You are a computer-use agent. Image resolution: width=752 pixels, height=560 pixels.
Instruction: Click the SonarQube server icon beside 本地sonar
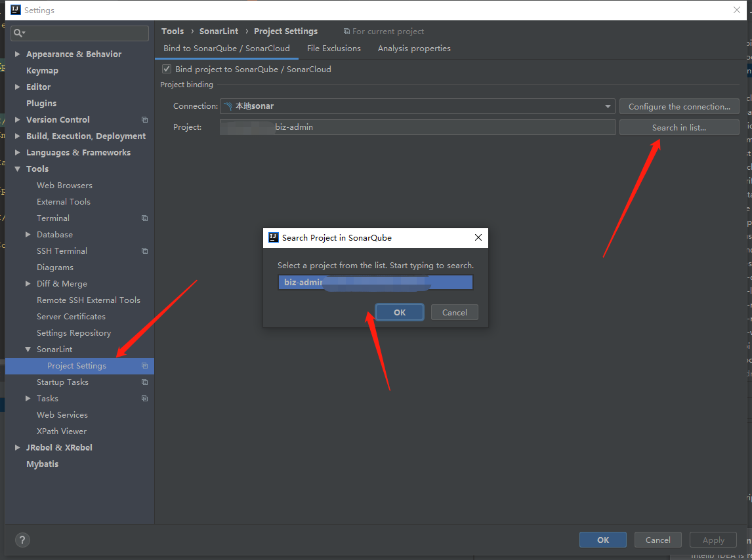tap(228, 106)
